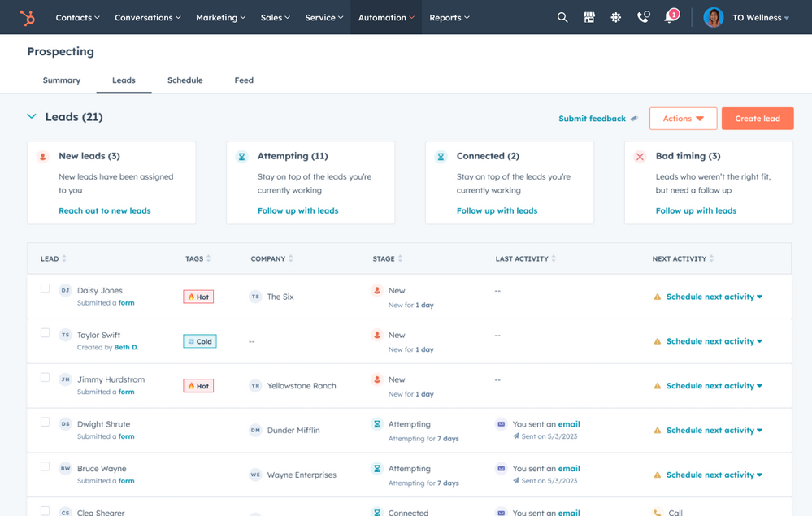Image resolution: width=812 pixels, height=516 pixels.
Task: Open the settings gear icon
Action: 616,17
